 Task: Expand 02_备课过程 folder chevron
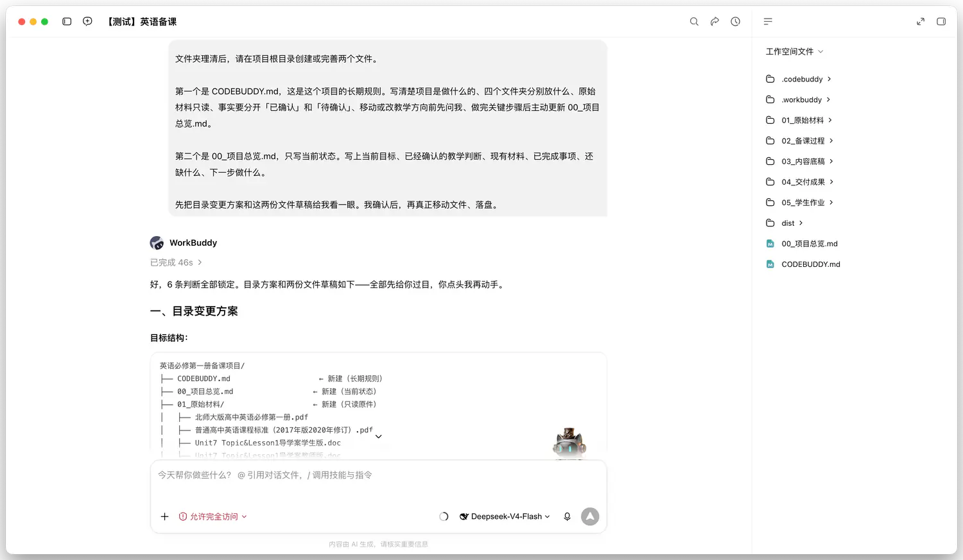831,140
